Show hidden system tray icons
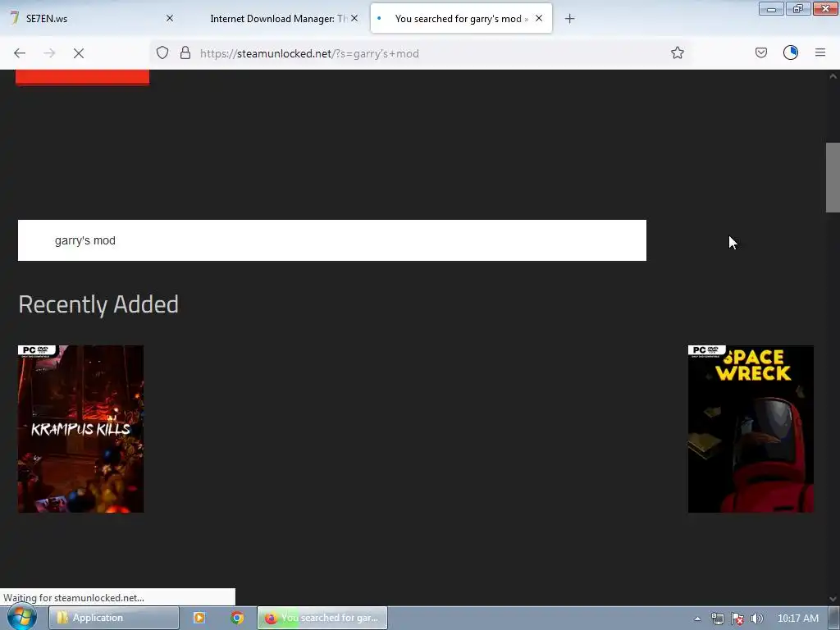The height and width of the screenshot is (630, 840). coord(697,619)
